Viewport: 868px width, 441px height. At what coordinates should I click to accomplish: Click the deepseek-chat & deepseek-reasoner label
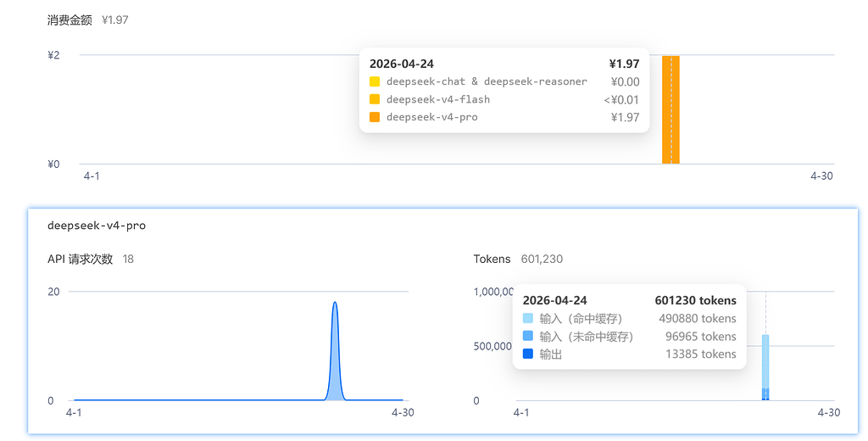[x=487, y=81]
